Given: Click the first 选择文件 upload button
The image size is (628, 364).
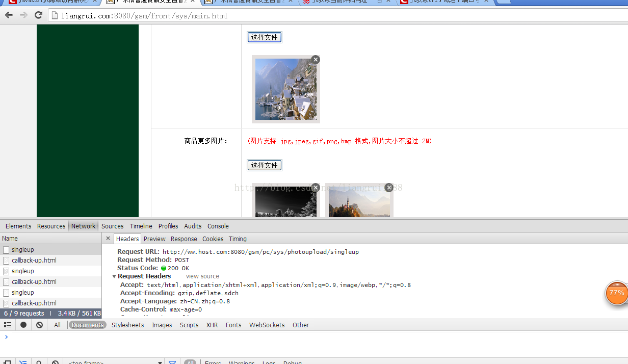Looking at the screenshot, I should pos(264,37).
